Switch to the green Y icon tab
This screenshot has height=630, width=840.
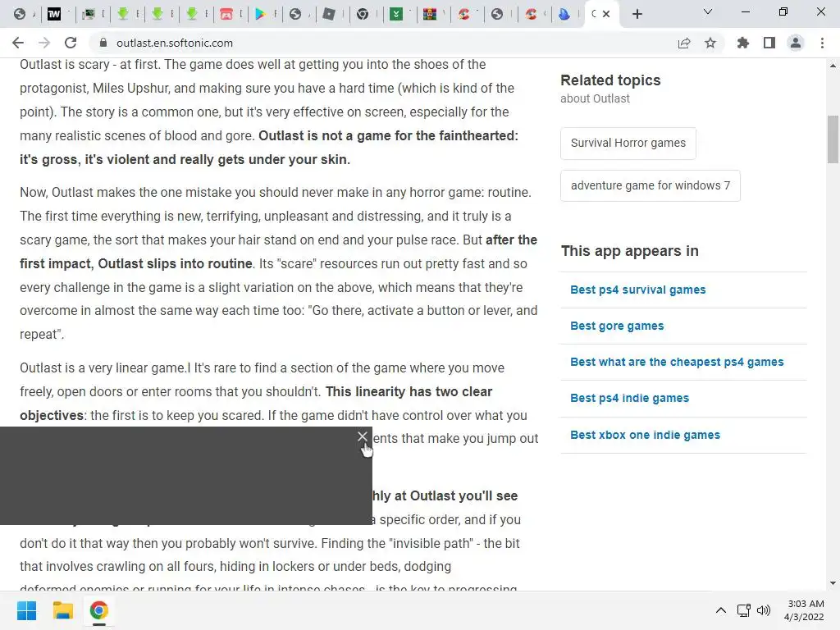pos(396,14)
